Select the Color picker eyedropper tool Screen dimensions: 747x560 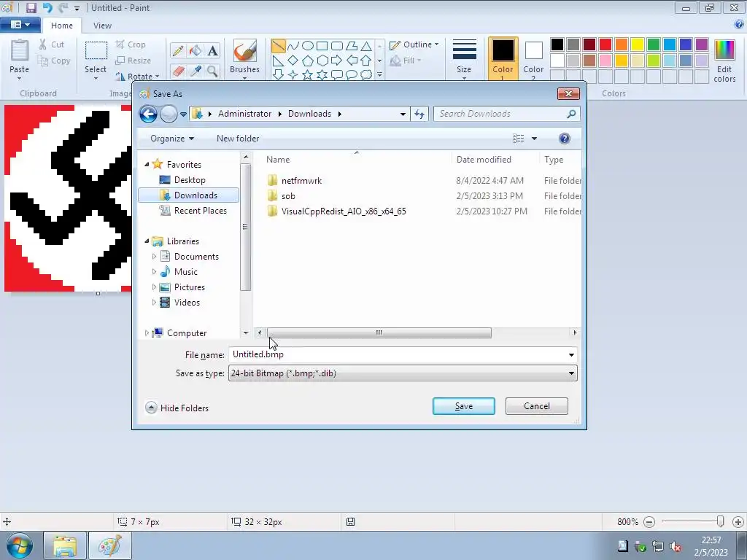196,71
